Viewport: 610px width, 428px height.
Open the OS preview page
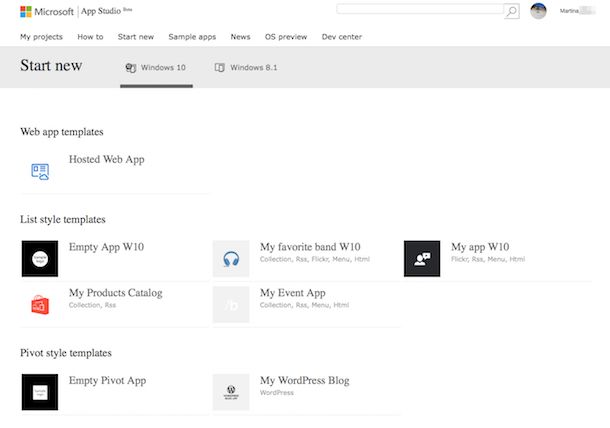pyautogui.click(x=286, y=37)
